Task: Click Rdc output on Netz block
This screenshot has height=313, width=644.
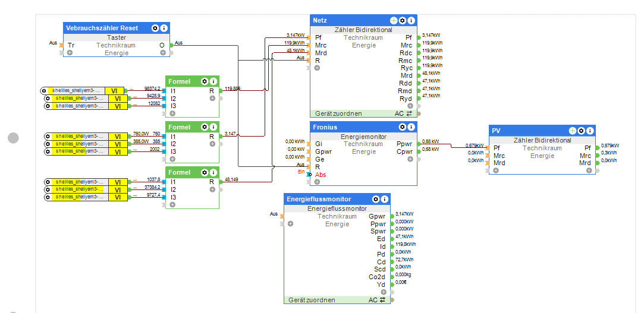Action: coord(406,53)
